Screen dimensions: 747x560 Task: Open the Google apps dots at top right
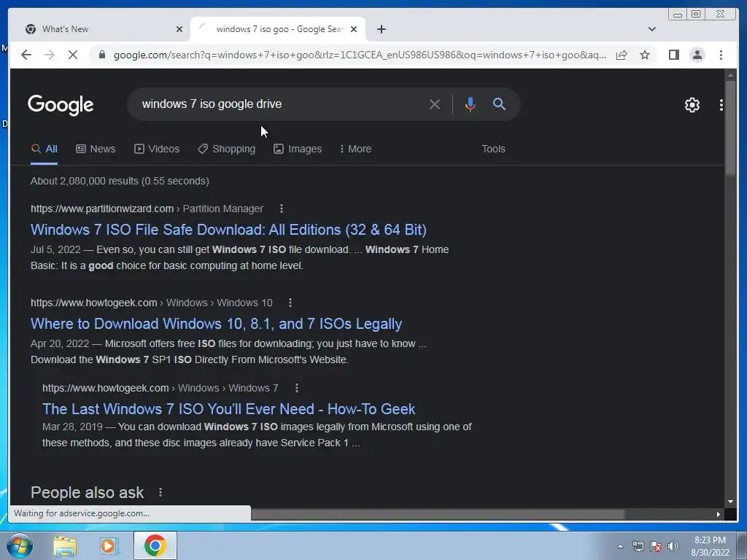721,105
